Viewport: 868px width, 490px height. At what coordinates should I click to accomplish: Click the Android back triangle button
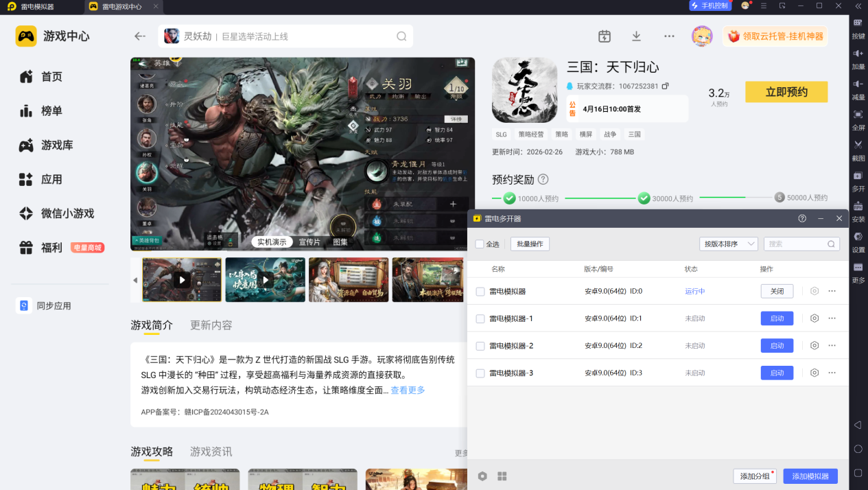pyautogui.click(x=858, y=425)
